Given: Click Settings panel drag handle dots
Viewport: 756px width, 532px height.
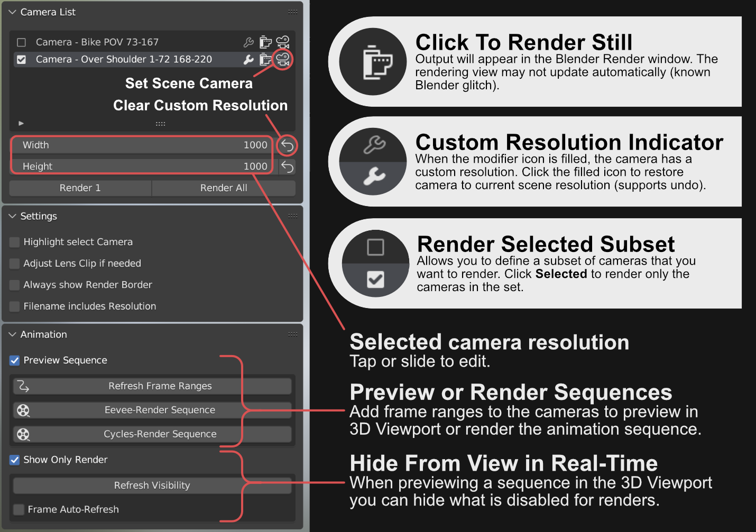Looking at the screenshot, I should click(x=293, y=216).
